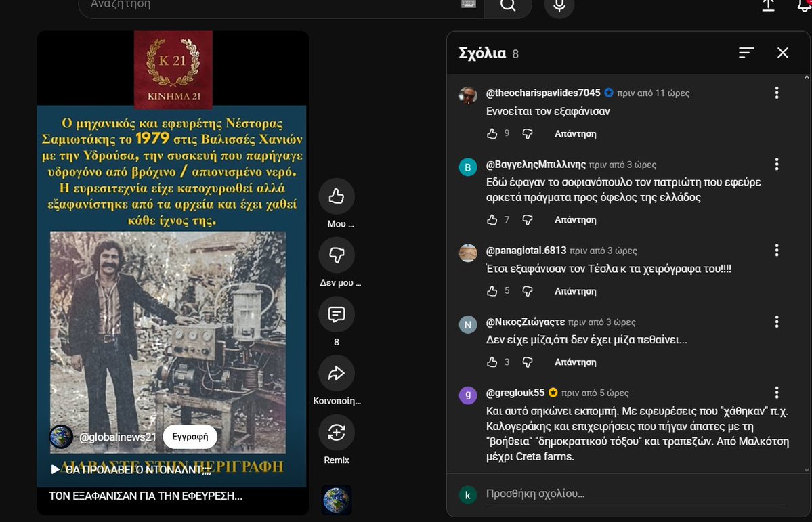
Task: Like comment by @panagiotal.6813
Action: point(492,291)
